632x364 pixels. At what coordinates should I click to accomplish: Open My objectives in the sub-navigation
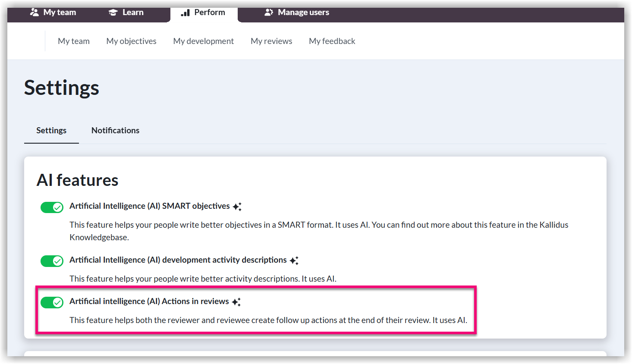pos(131,41)
